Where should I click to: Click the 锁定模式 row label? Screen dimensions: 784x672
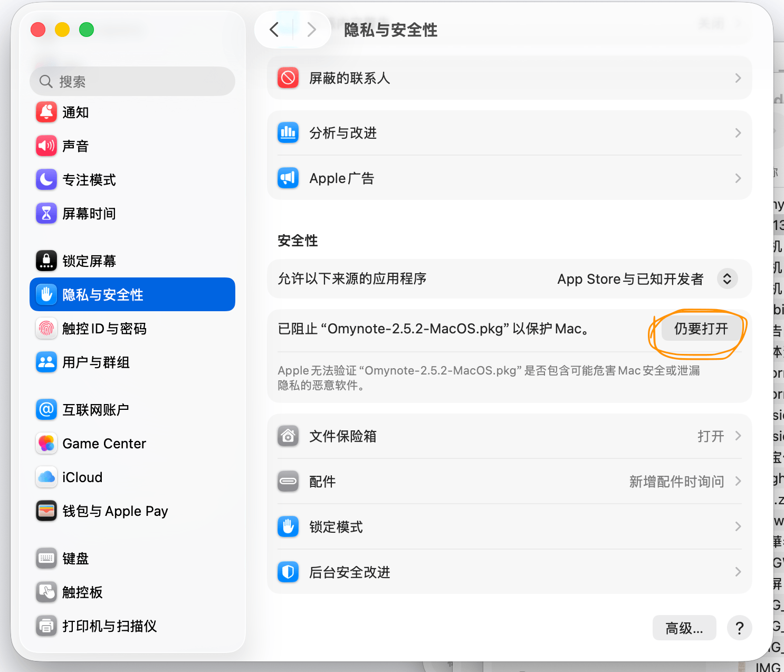click(x=336, y=527)
